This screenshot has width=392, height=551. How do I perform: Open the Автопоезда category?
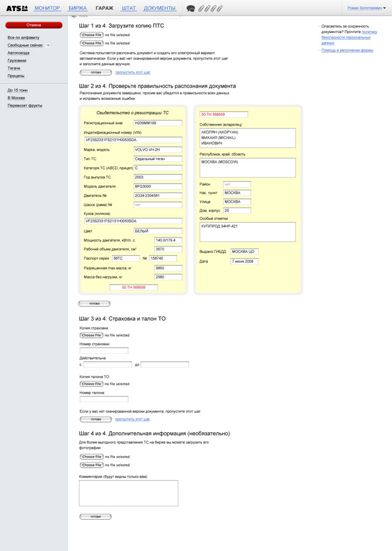(x=18, y=53)
